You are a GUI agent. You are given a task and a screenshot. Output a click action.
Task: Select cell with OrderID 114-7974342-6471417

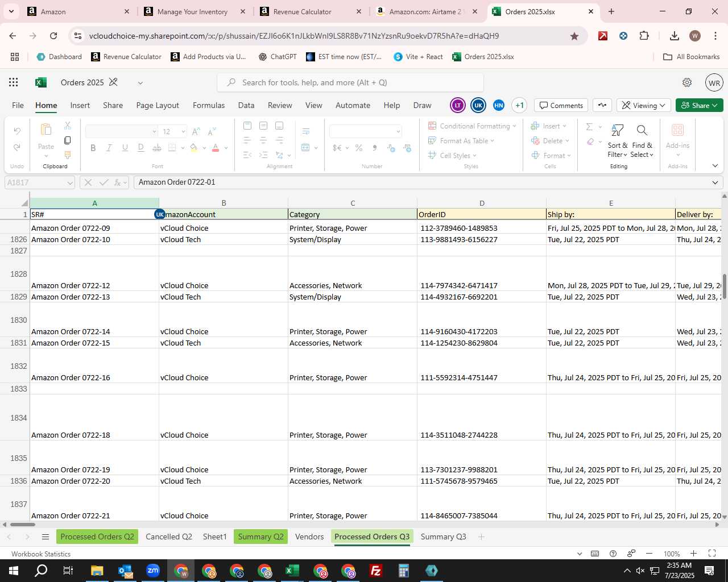click(482, 274)
